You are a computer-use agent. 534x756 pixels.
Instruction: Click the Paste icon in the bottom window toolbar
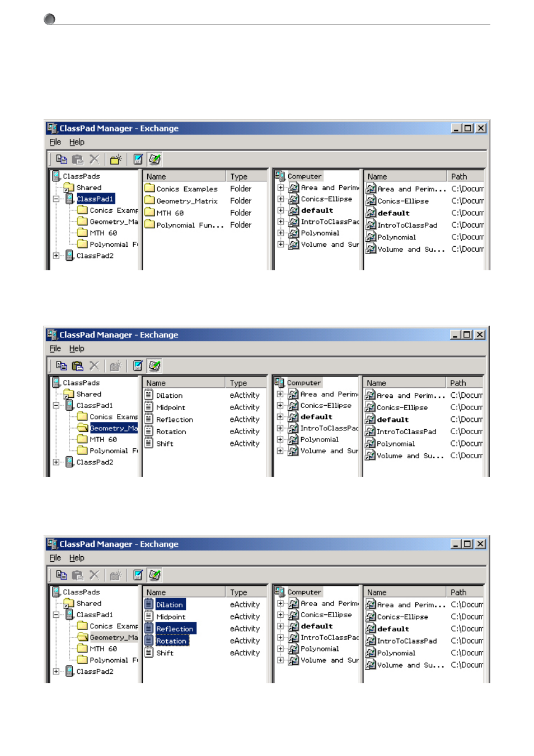tap(78, 575)
